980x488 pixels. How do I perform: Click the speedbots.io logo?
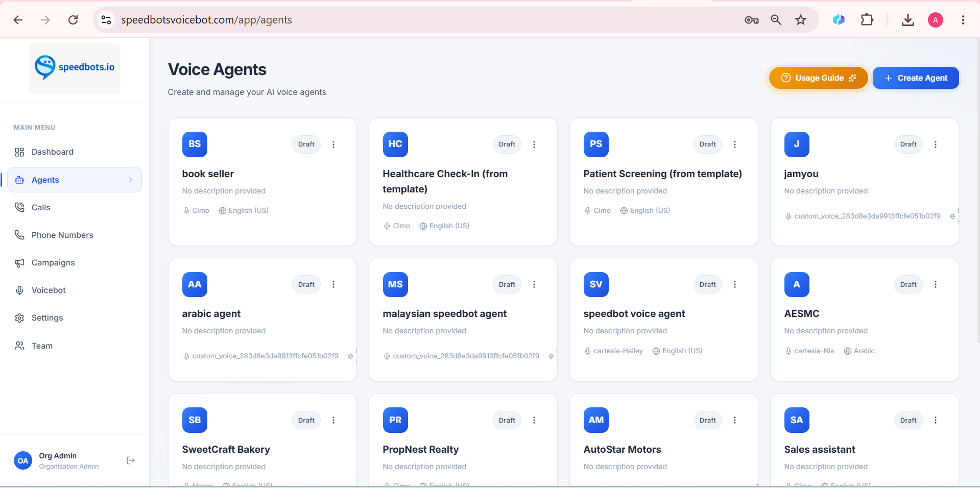pyautogui.click(x=75, y=67)
